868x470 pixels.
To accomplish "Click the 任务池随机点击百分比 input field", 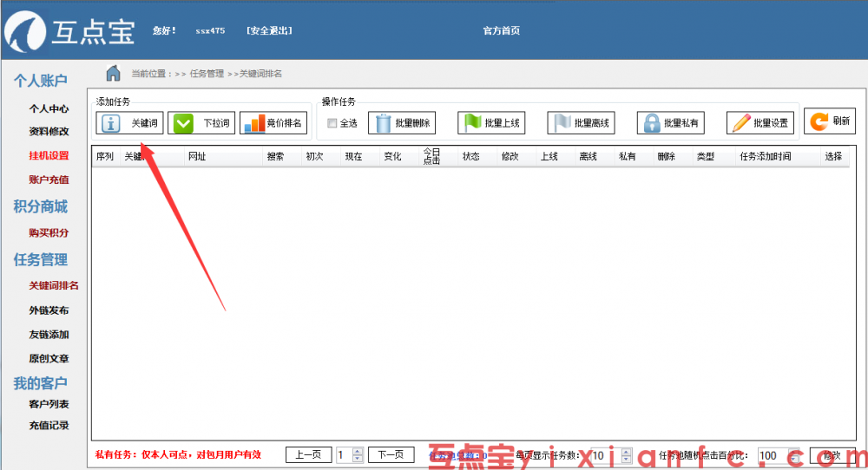I will tap(774, 455).
